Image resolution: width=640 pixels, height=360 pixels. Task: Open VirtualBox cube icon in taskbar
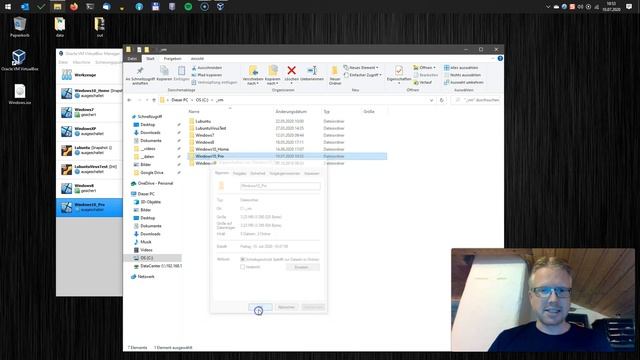click(220, 7)
